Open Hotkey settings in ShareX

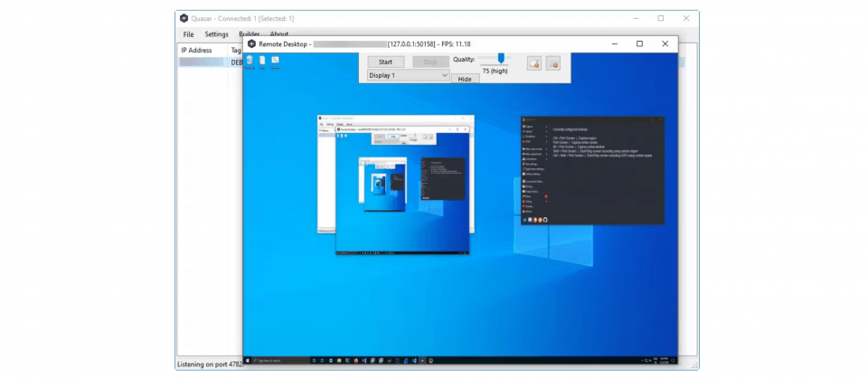click(x=532, y=174)
